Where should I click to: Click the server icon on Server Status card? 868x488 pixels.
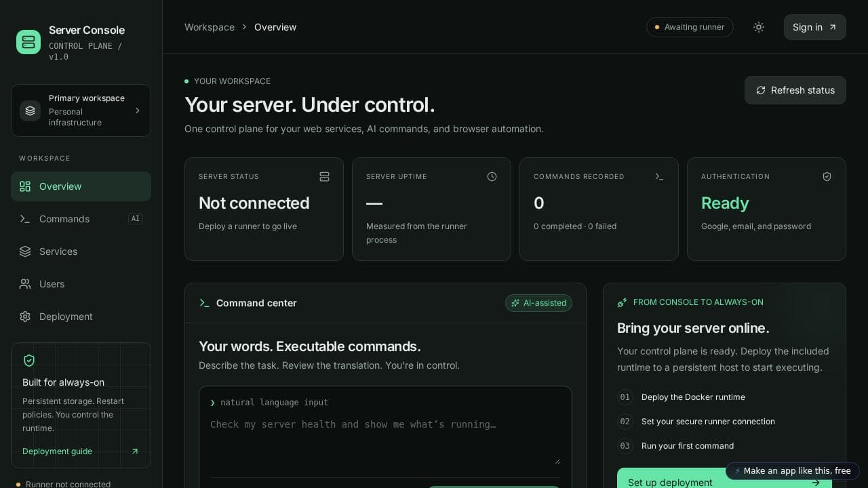pyautogui.click(x=324, y=176)
